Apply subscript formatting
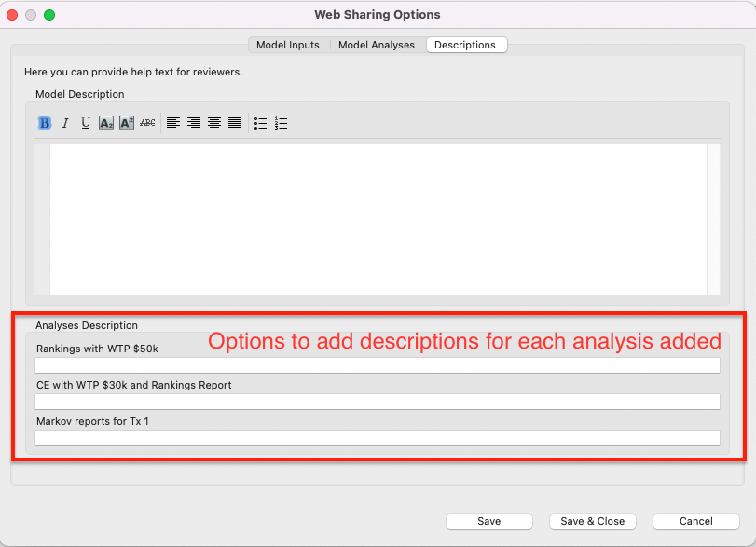The height and width of the screenshot is (547, 756). tap(106, 123)
